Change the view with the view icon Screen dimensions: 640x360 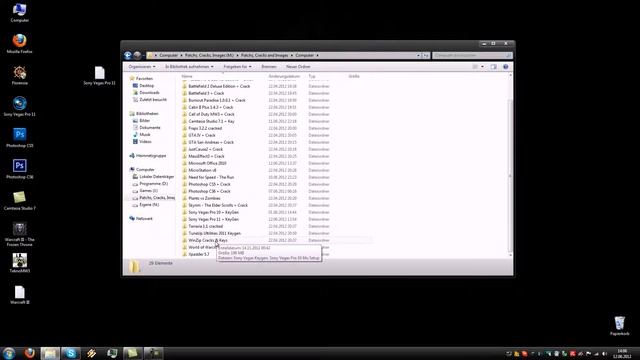[475, 67]
